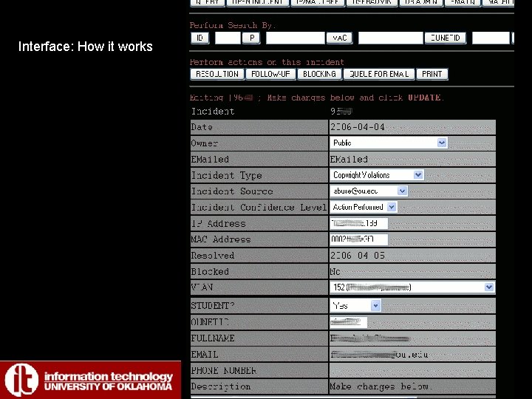Screen dimensions: 532x399
Task: Click the MAC Address input field
Action: (x=358, y=239)
